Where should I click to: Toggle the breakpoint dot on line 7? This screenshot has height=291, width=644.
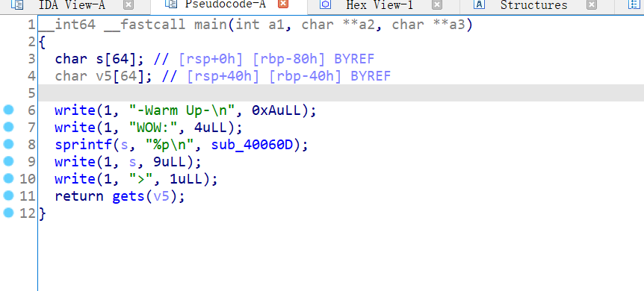pos(8,128)
